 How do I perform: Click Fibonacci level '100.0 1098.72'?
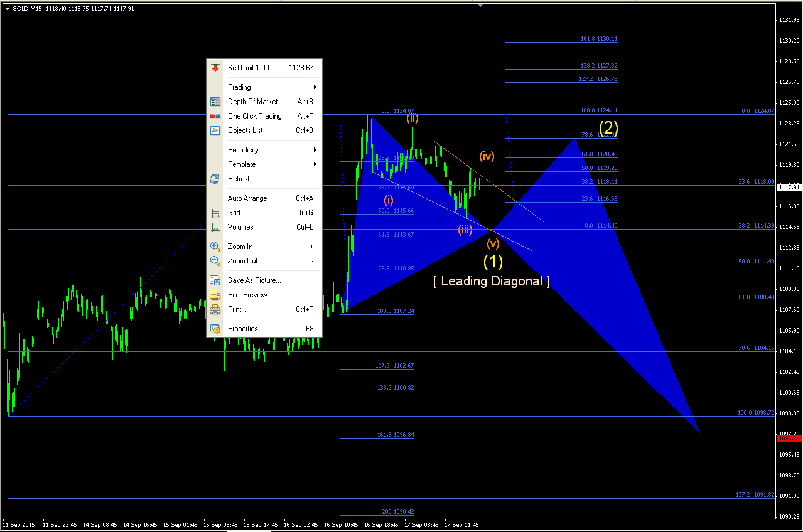point(757,413)
